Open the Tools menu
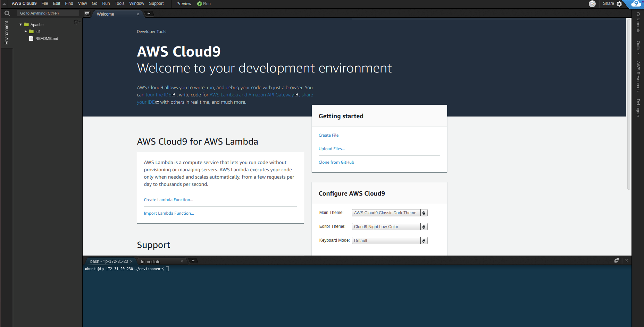 (119, 3)
